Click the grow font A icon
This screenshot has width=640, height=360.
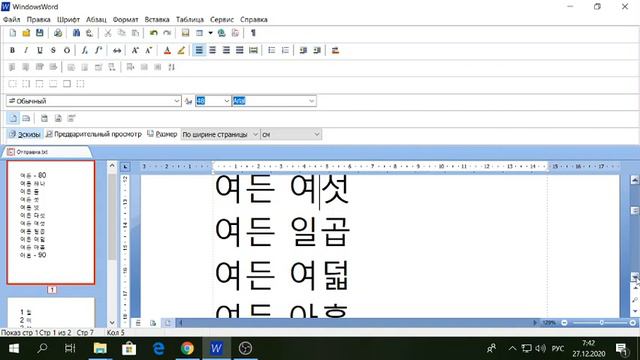coord(135,50)
